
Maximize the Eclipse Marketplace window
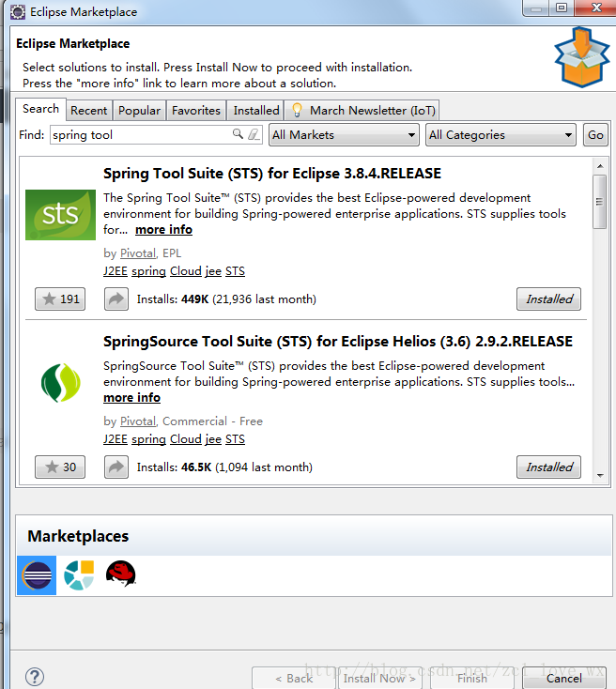coord(561,8)
